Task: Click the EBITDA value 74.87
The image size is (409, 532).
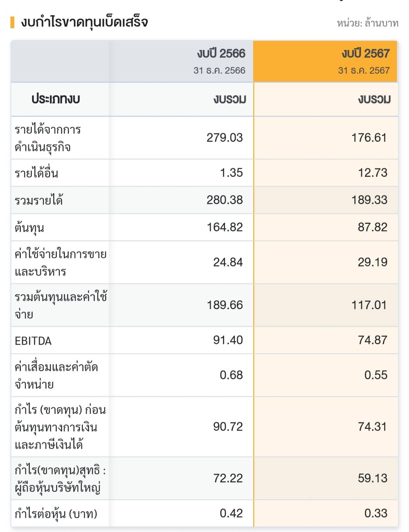Action: [x=372, y=340]
